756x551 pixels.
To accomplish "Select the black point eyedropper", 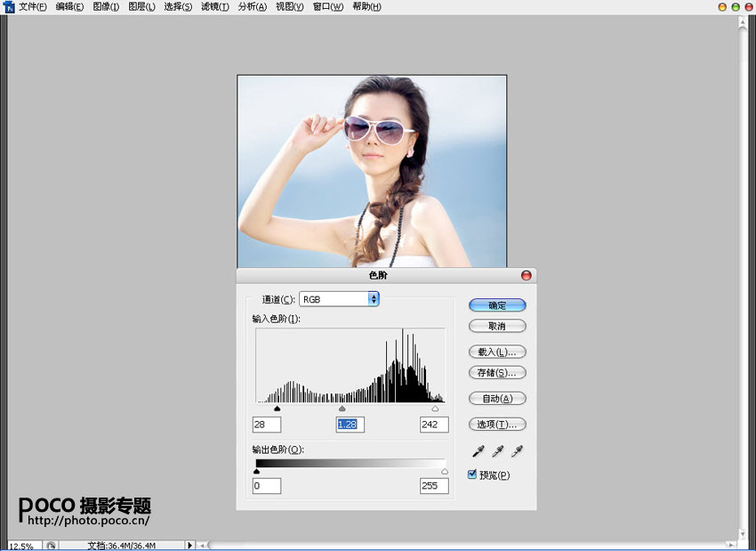I will (x=478, y=451).
